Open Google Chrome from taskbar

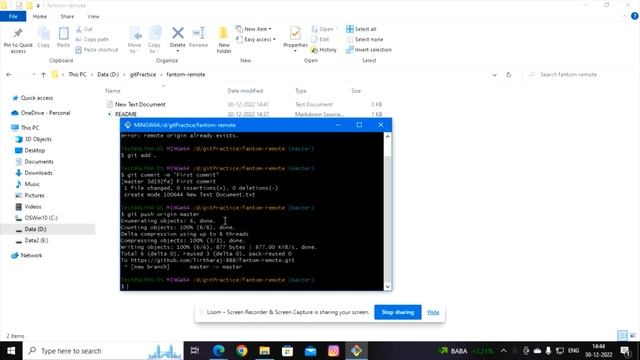[242, 351]
